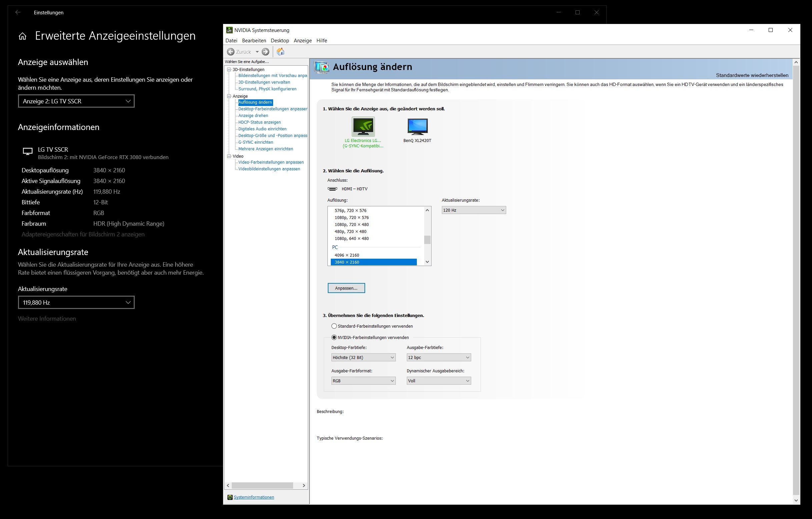Select Videobildeinstellungen anpassen
The width and height of the screenshot is (812, 519).
pos(269,169)
